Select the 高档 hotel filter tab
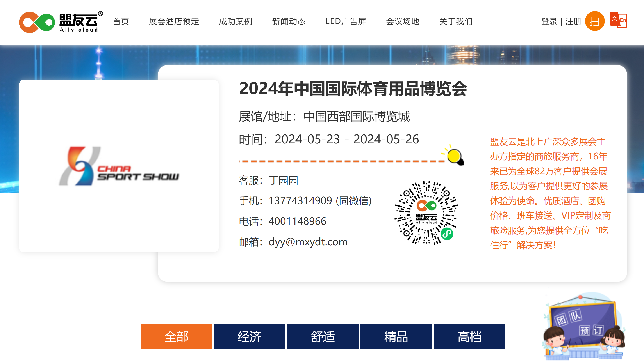This screenshot has width=644, height=361. pyautogui.click(x=469, y=336)
